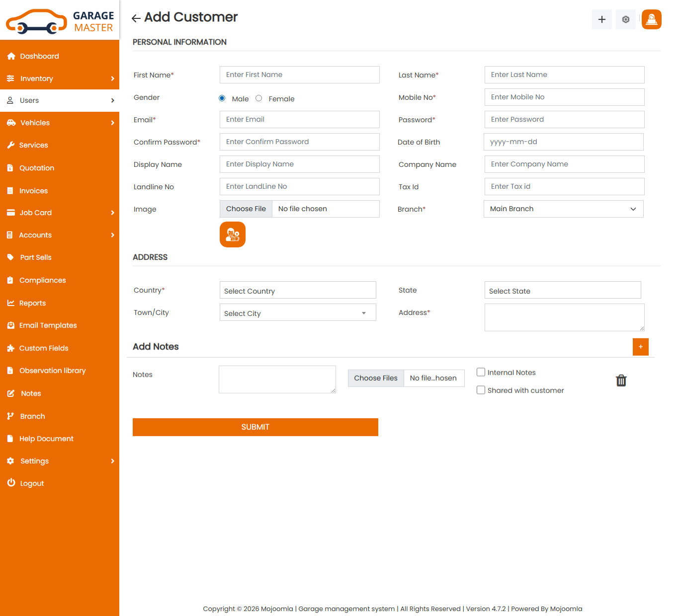Open Dashboard from the sidebar

pos(39,56)
